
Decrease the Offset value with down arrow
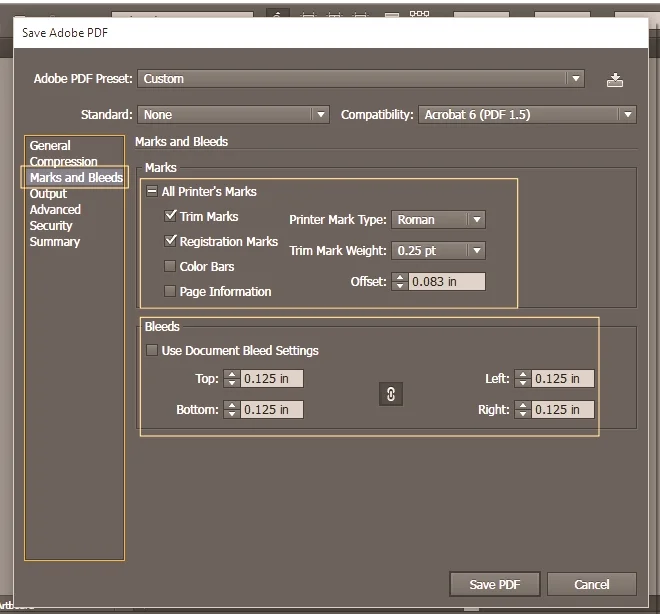click(400, 286)
